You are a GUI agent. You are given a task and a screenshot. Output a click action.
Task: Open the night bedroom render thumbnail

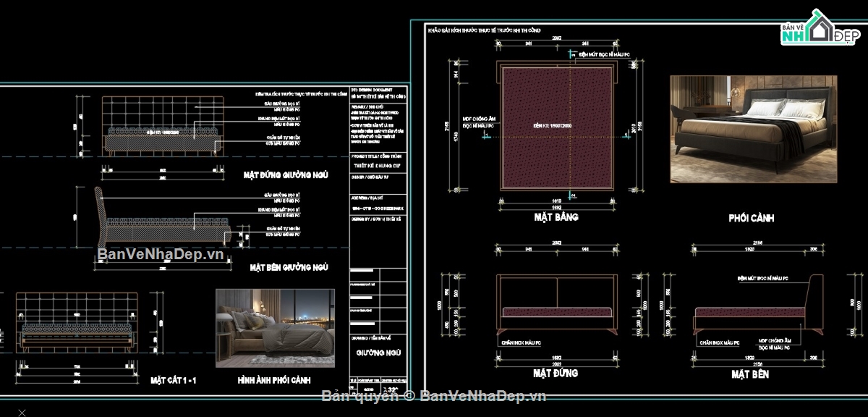pos(275,328)
